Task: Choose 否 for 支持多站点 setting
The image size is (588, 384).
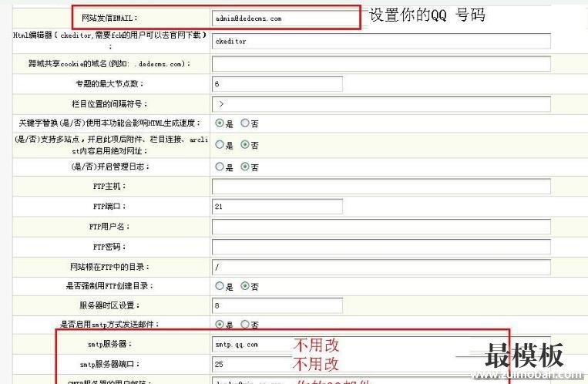Action: (246, 145)
